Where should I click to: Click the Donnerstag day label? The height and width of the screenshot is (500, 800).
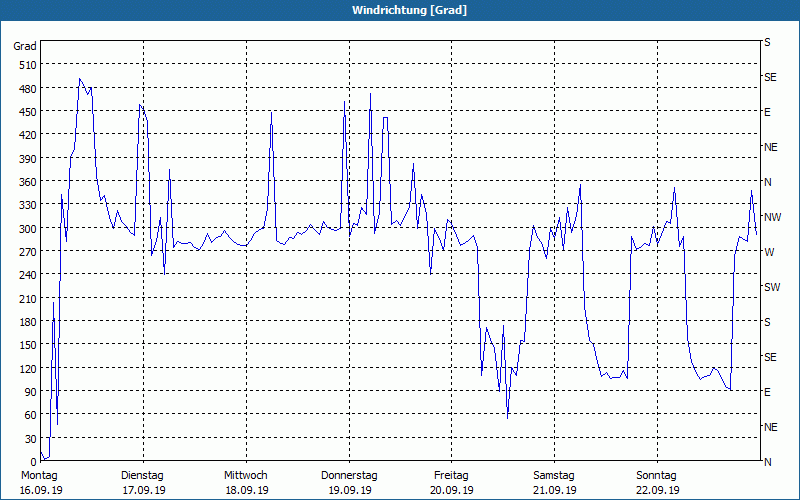(349, 476)
